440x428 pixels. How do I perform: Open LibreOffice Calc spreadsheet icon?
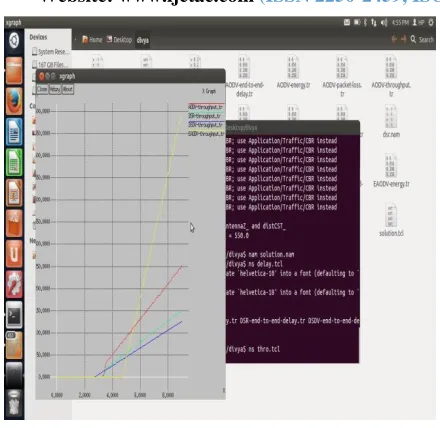coord(14,162)
